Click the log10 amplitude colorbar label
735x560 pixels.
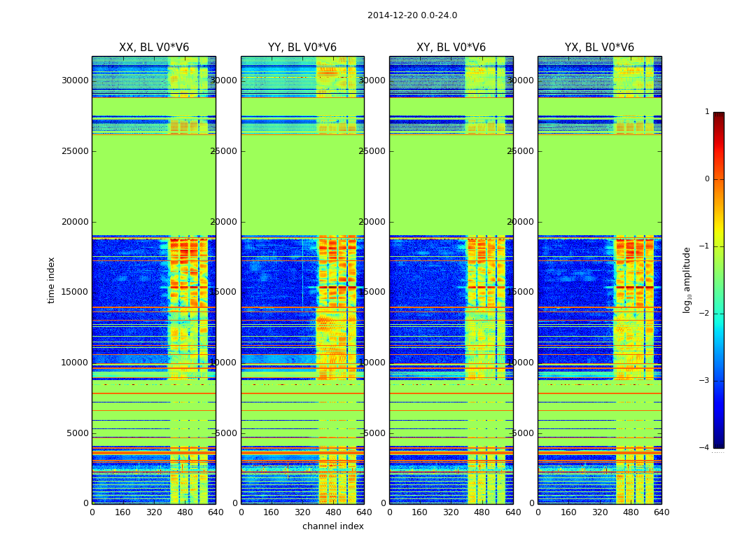pos(687,280)
